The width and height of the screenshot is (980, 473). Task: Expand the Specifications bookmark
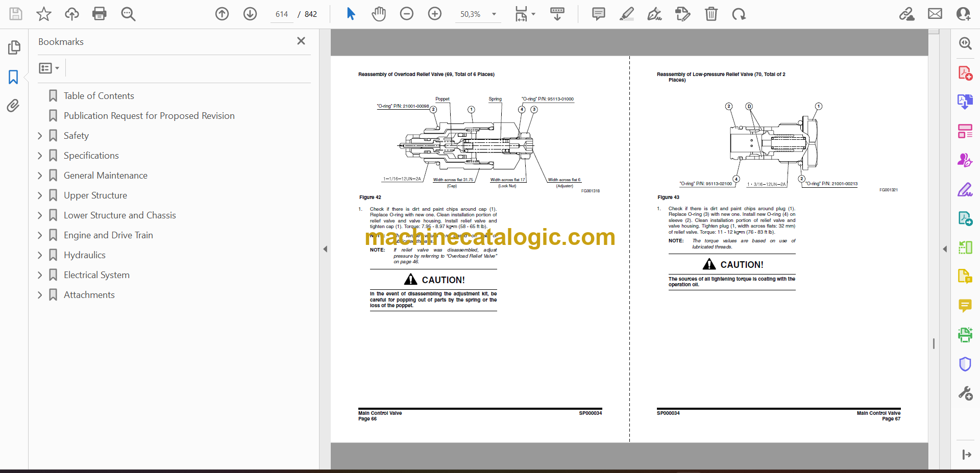coord(40,156)
